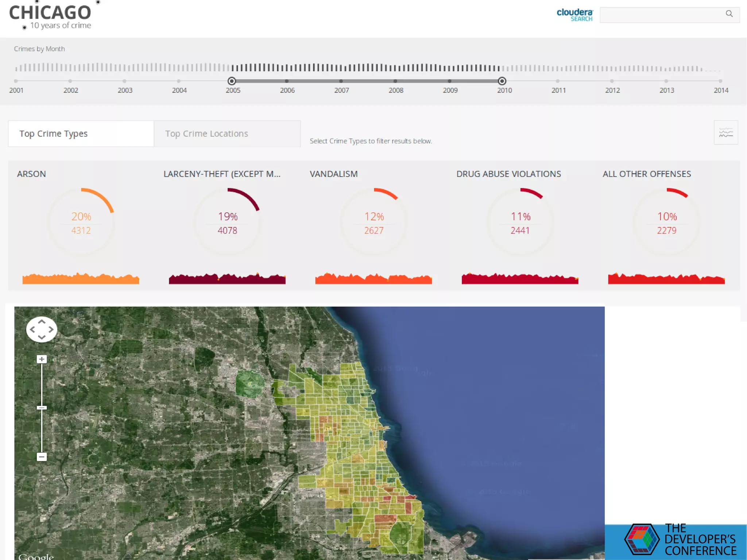Click the Chicago 10 years of crime title
The width and height of the screenshot is (747, 560).
(x=50, y=16)
